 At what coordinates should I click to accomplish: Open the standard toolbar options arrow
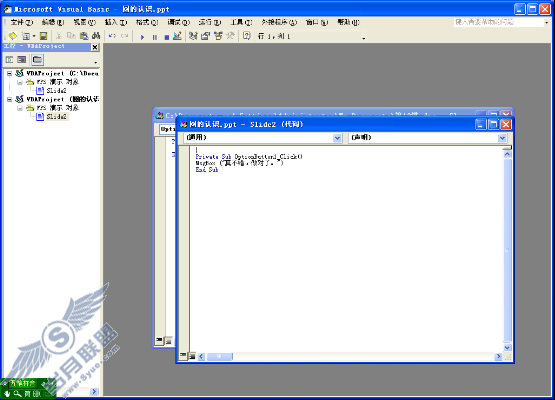(364, 38)
